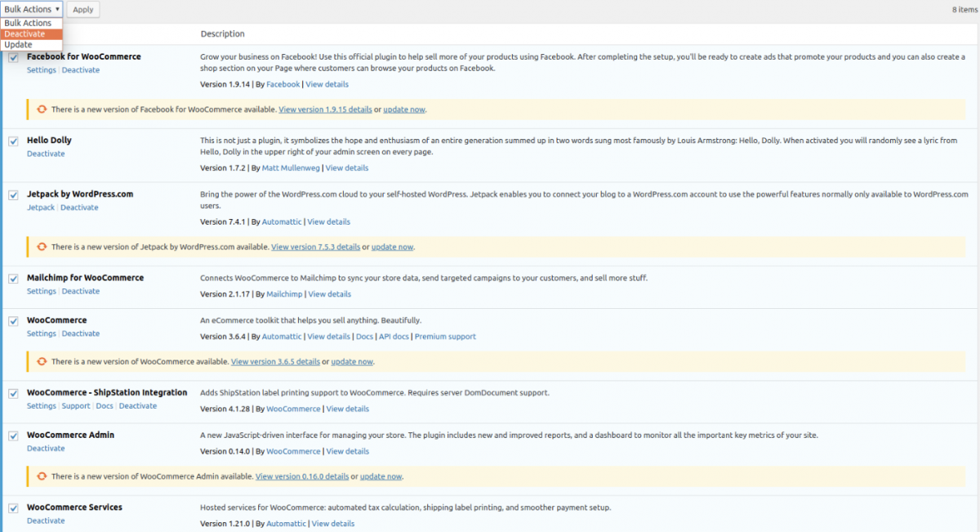
Task: Click update icon in WooCommerce 3.6.5 notice
Action: coord(41,361)
